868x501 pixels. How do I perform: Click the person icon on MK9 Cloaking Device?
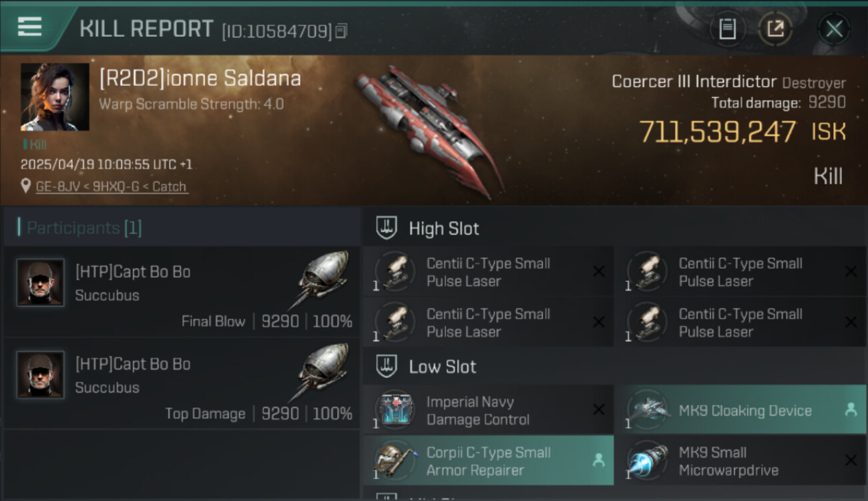click(x=851, y=410)
